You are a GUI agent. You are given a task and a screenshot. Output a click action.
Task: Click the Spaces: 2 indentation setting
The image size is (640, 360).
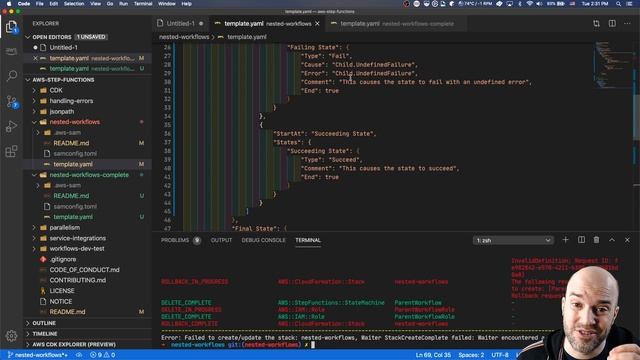tap(471, 355)
